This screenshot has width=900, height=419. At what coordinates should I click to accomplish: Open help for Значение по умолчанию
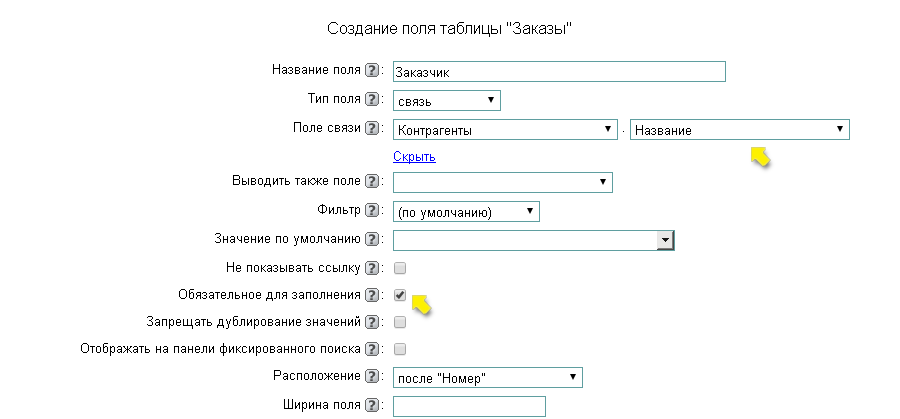click(x=372, y=239)
